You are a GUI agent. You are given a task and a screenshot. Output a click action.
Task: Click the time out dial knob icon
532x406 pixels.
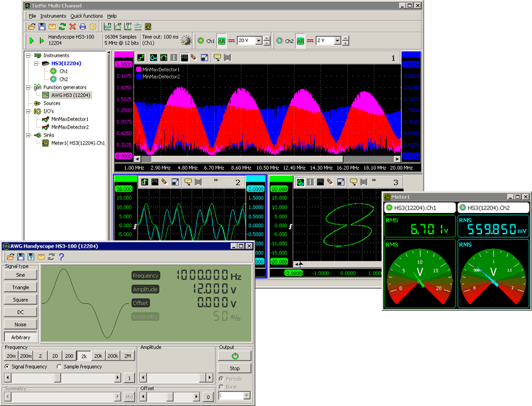coord(186,41)
